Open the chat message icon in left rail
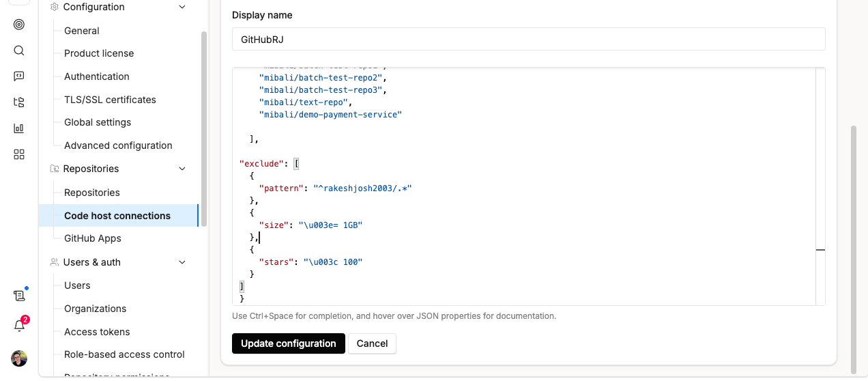Screen dimensions: 868x381 point(19,76)
